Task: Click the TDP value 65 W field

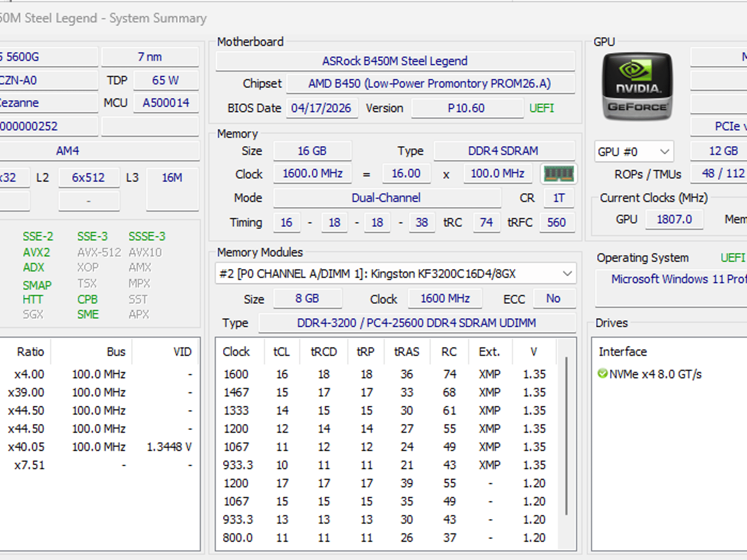Action: (x=166, y=80)
